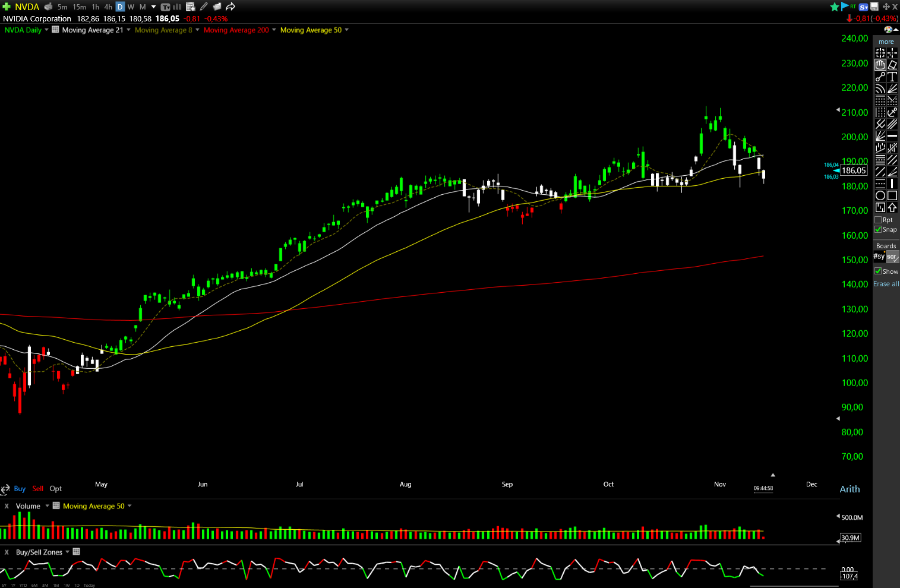Click the order ticket arrows icon near Buy
Screen dimensions: 900x588
point(5,489)
